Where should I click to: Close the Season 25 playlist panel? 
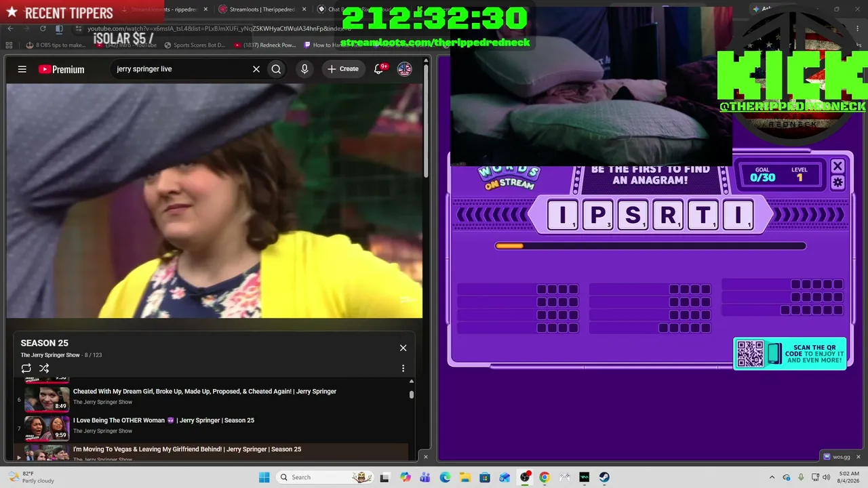coord(403,348)
